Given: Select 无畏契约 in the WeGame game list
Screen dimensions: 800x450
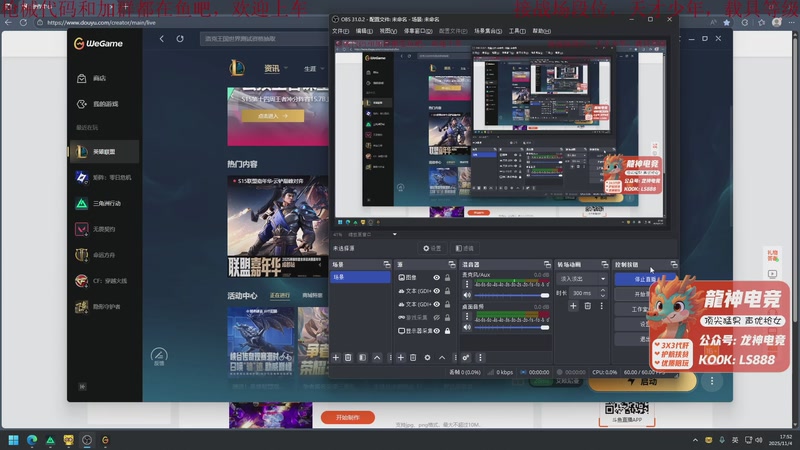Looking at the screenshot, I should coord(104,229).
